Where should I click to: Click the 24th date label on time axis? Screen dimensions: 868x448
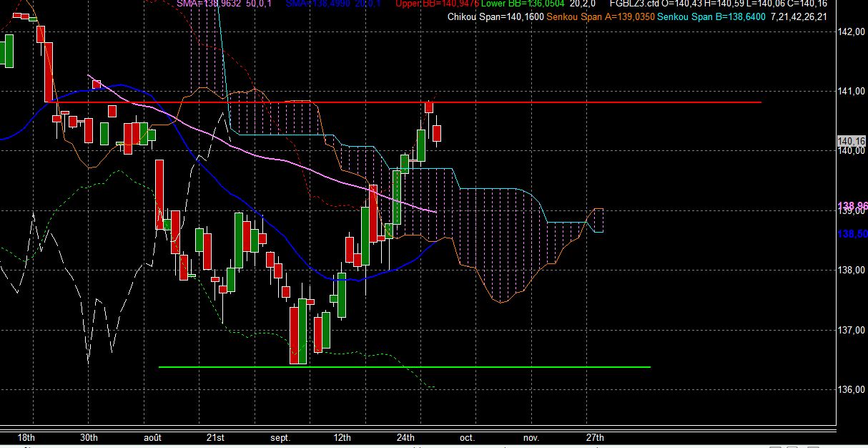[406, 437]
